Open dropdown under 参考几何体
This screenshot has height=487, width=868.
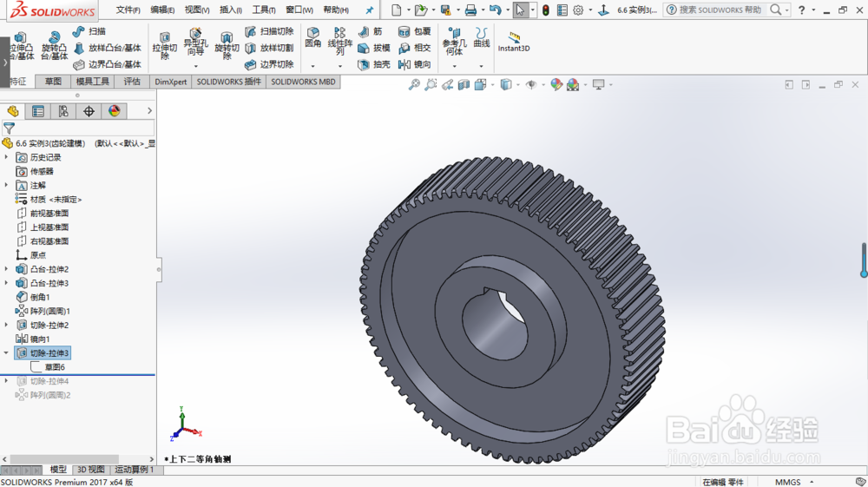454,66
